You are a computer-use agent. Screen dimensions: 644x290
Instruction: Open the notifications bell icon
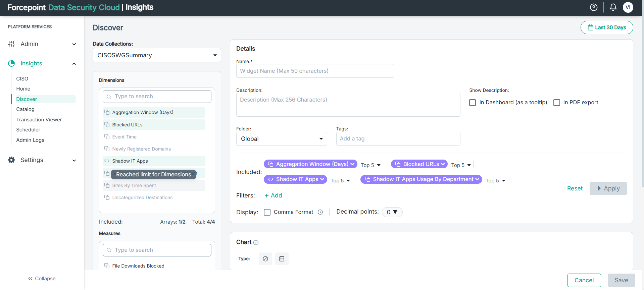coord(613,7)
